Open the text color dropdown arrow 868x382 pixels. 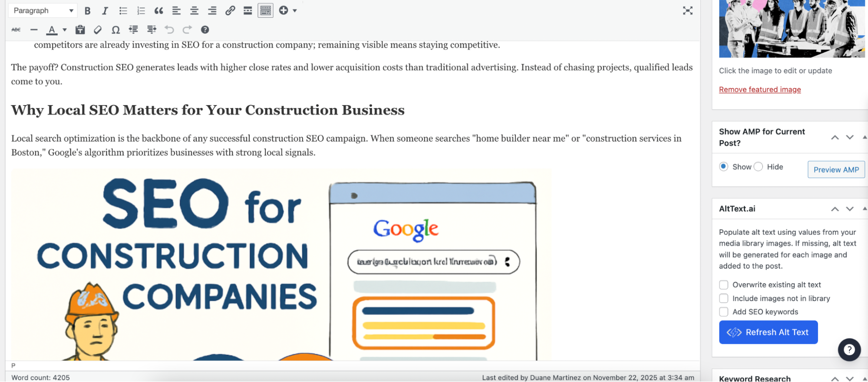64,30
